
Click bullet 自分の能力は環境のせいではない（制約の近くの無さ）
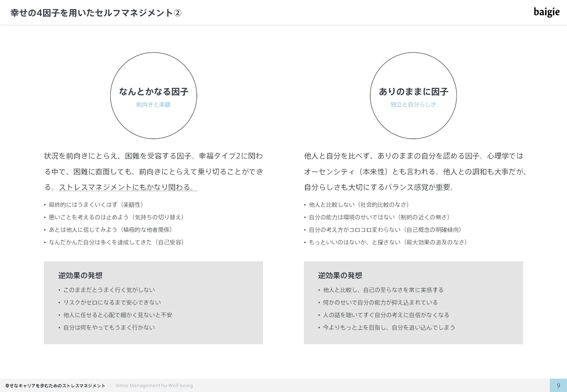point(377,217)
